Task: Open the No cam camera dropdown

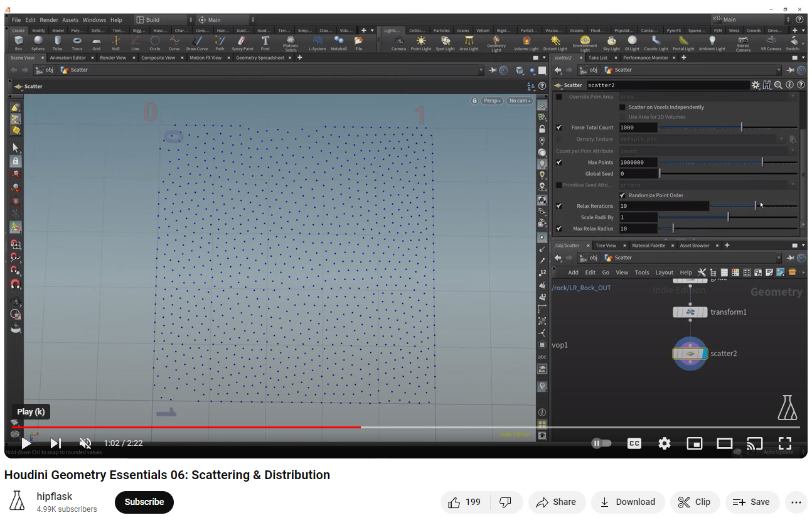Action: point(520,100)
